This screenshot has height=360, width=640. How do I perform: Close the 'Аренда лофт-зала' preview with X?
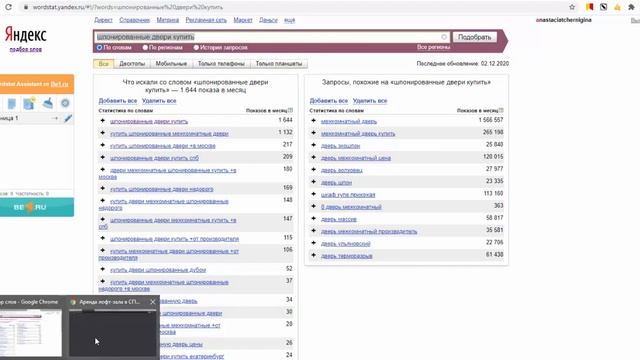[153, 302]
